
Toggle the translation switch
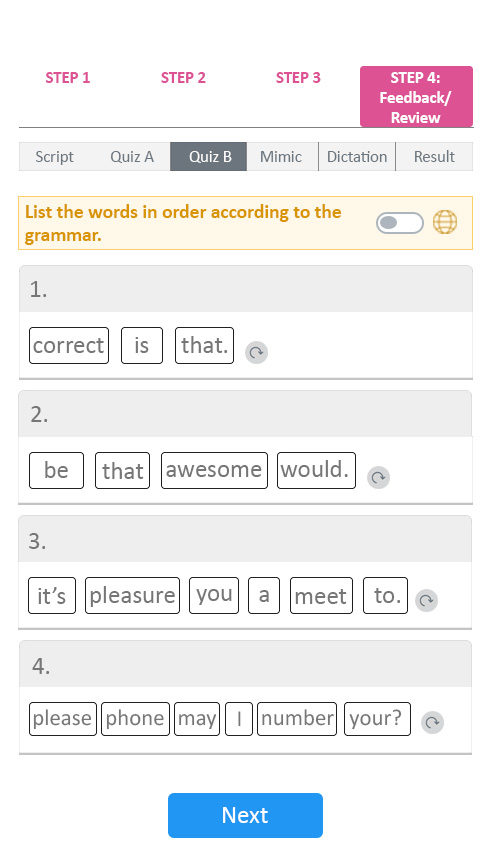coord(400,223)
